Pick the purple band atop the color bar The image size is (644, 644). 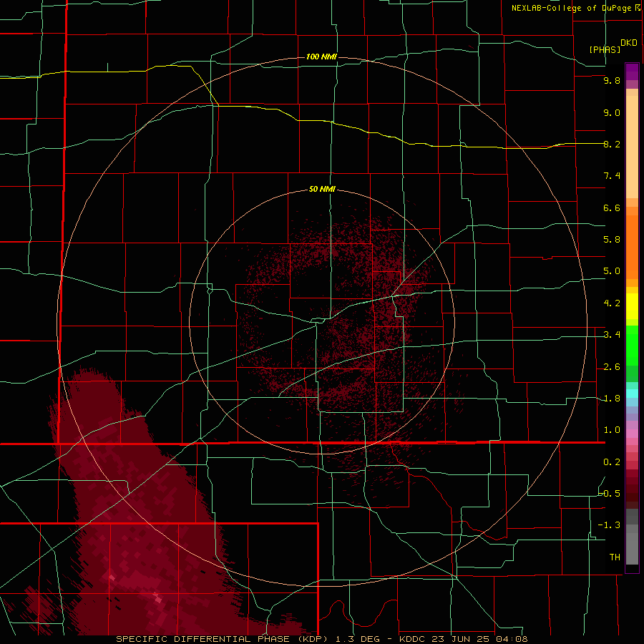pyautogui.click(x=632, y=72)
